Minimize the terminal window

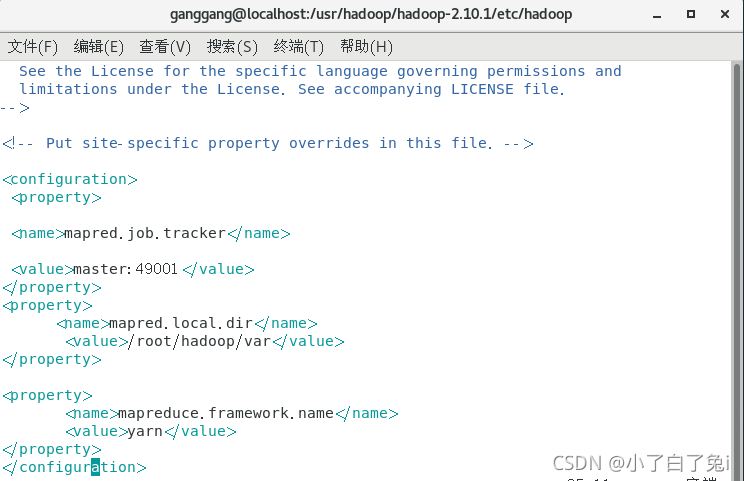click(657, 15)
